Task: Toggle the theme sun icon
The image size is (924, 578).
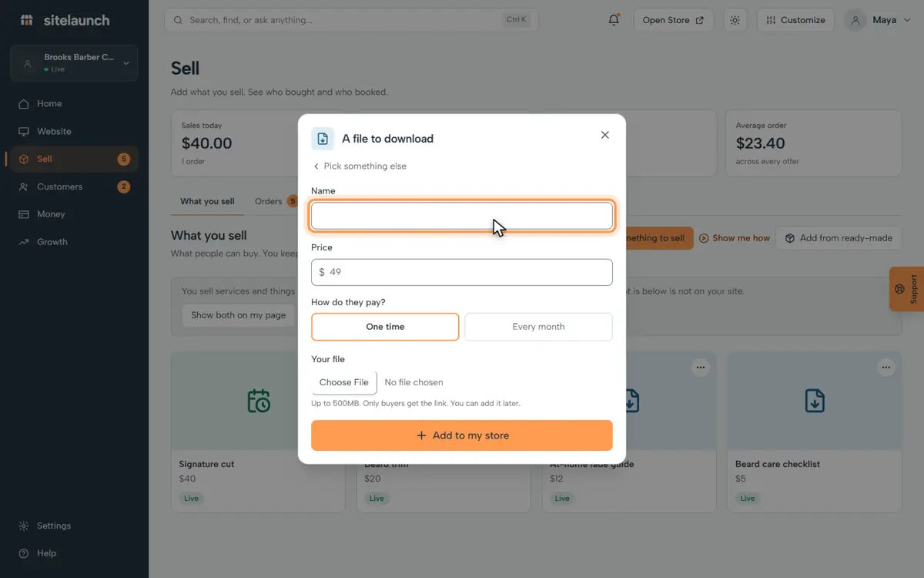Action: click(x=735, y=20)
